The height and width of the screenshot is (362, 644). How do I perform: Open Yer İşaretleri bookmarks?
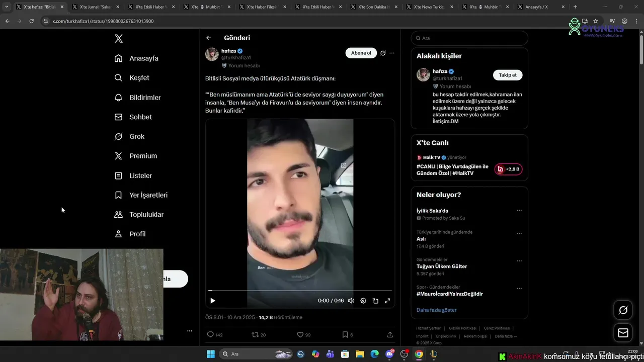[x=141, y=195]
